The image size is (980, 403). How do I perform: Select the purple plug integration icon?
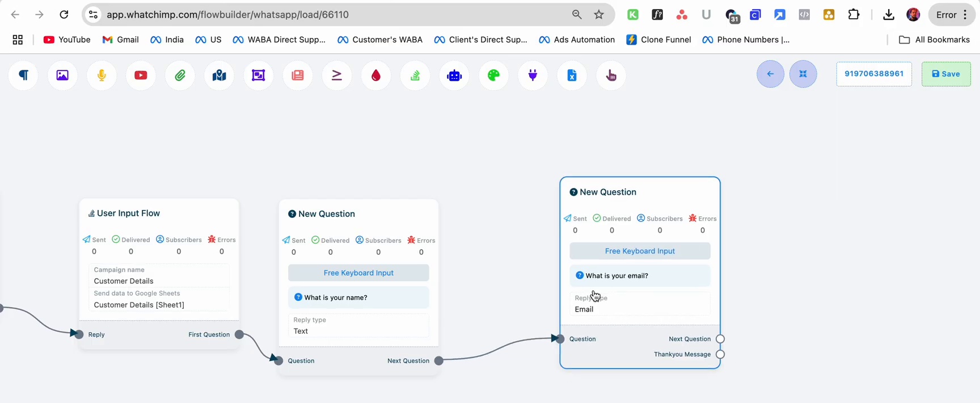[x=533, y=75]
